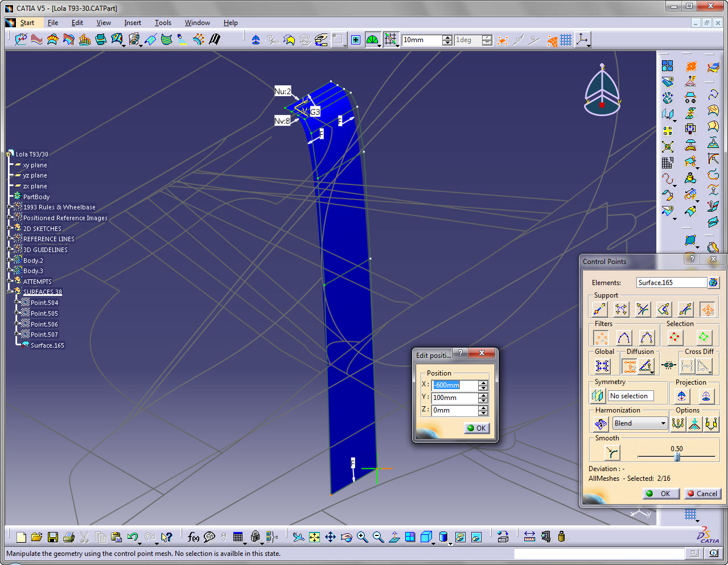Click the Smooth run icon
This screenshot has height=565, width=728.
pyautogui.click(x=612, y=452)
